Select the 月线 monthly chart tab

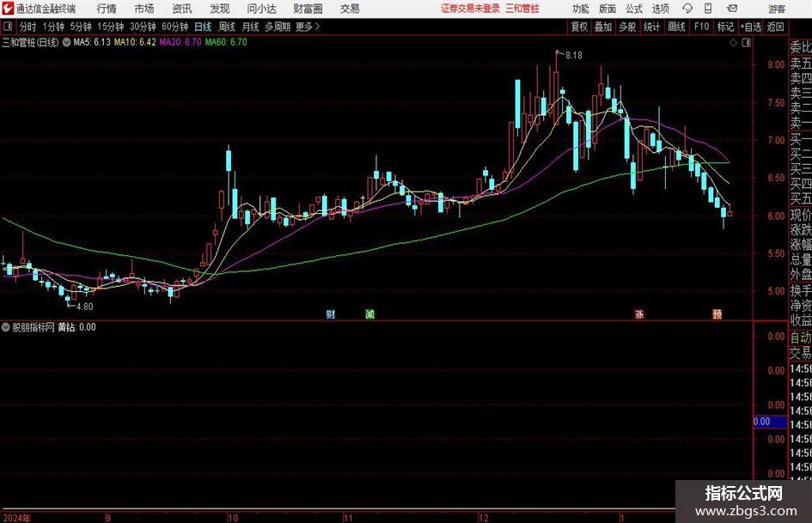(250, 27)
